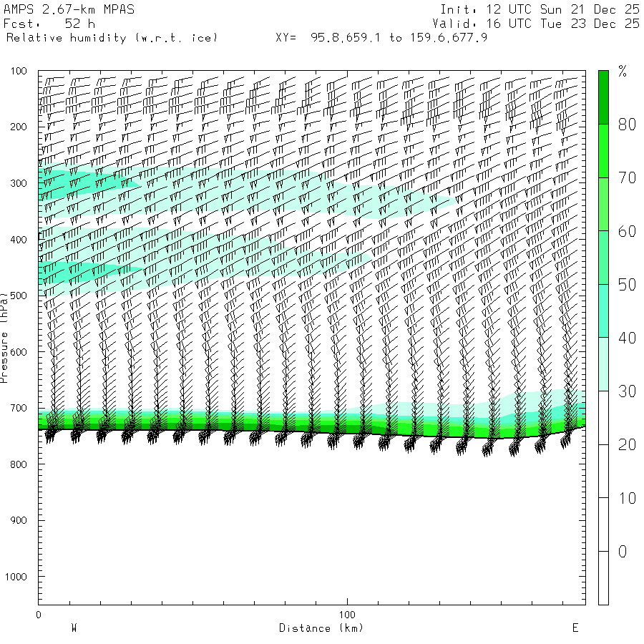
Task: Click the Pressure (hPa) axis title
Action: 4,338
